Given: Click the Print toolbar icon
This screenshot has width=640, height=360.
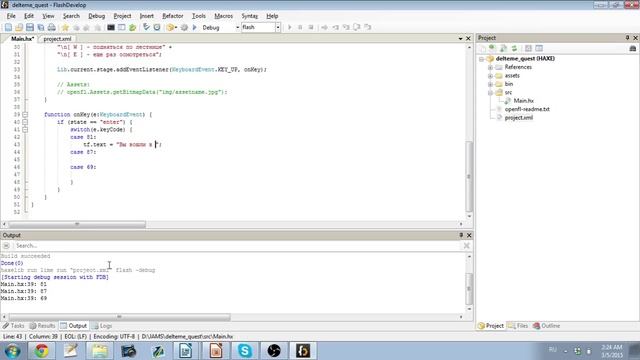Looking at the screenshot, I should point(52,27).
